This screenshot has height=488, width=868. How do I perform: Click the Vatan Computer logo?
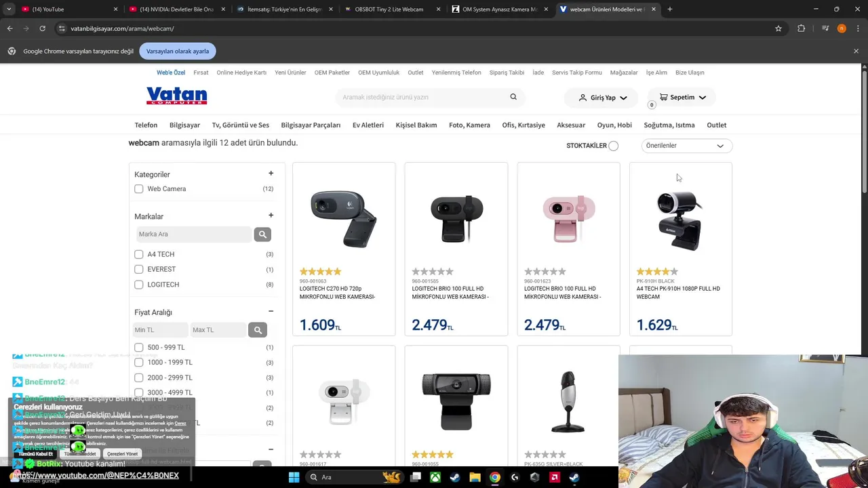[x=176, y=96]
